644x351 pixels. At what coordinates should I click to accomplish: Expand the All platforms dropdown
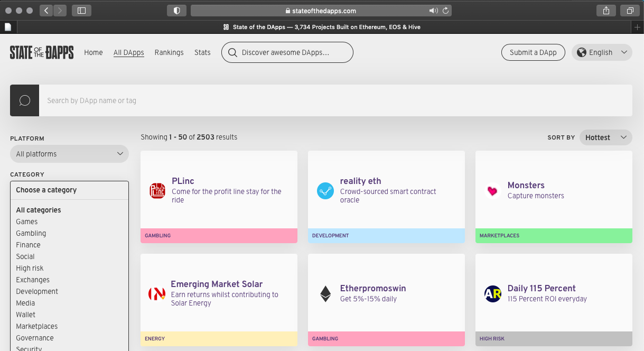[69, 154]
